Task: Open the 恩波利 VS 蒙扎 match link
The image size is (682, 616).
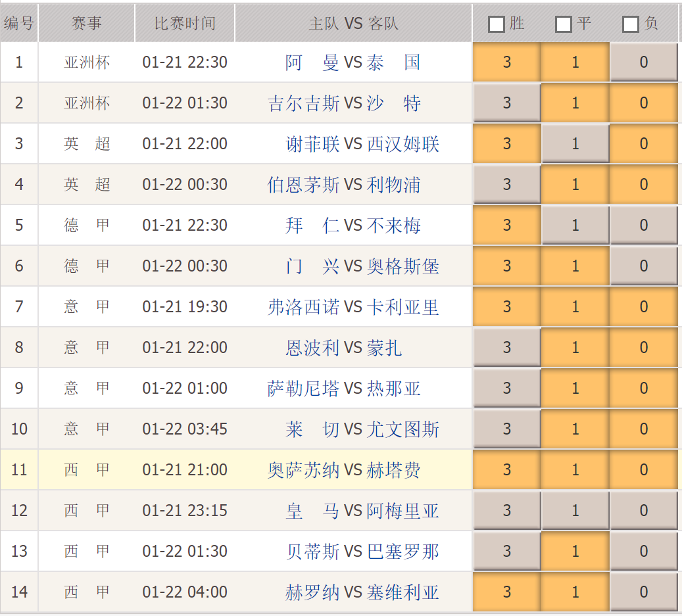Action: click(343, 347)
